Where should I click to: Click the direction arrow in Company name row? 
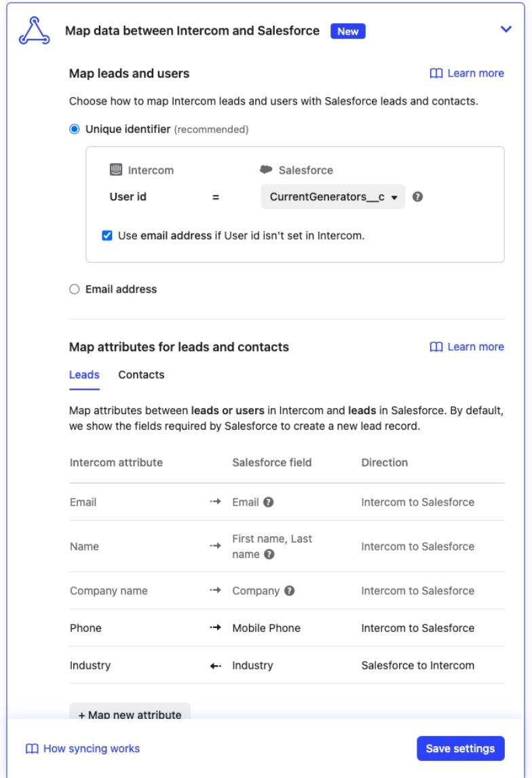tap(215, 591)
